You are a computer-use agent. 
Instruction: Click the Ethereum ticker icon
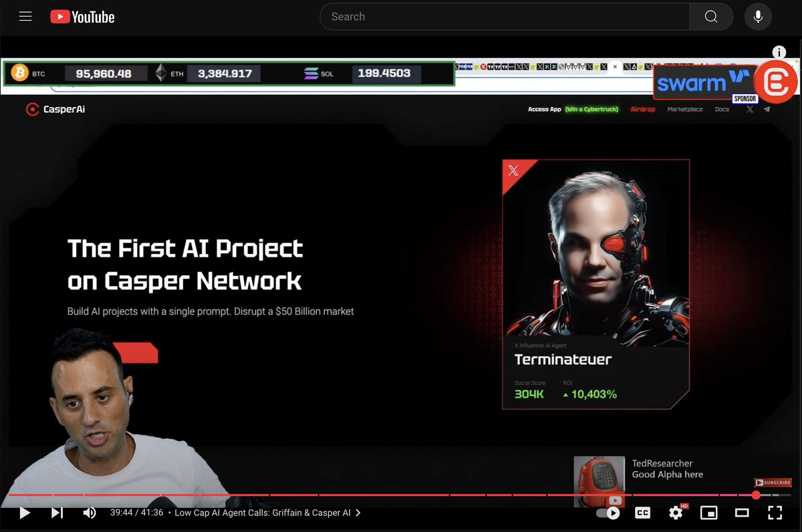click(161, 73)
